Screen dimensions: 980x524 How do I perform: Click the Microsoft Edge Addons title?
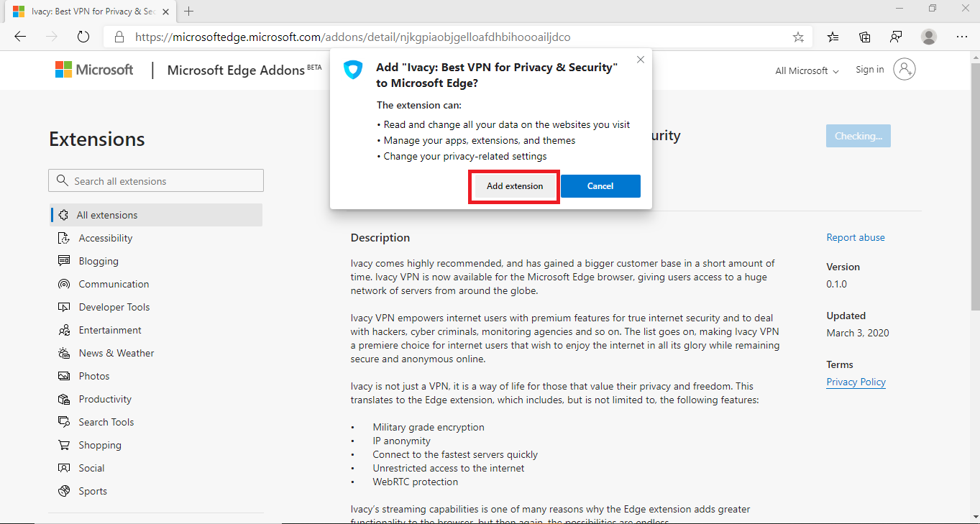236,70
